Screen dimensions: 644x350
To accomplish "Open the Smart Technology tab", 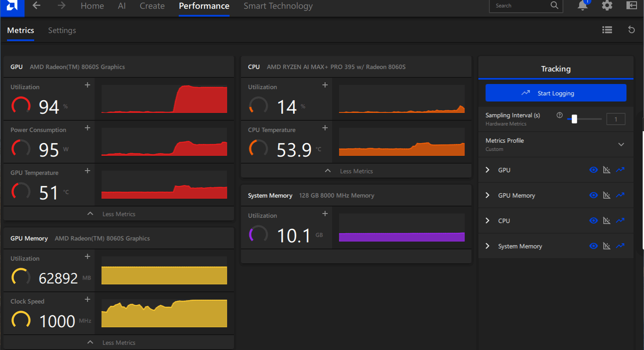I will (x=278, y=6).
